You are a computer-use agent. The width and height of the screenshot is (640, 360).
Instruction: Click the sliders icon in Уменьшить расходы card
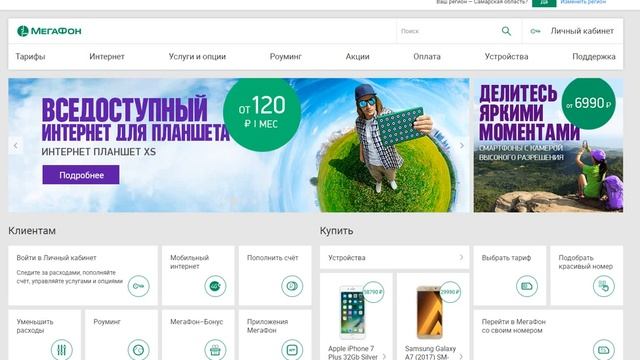[62, 350]
